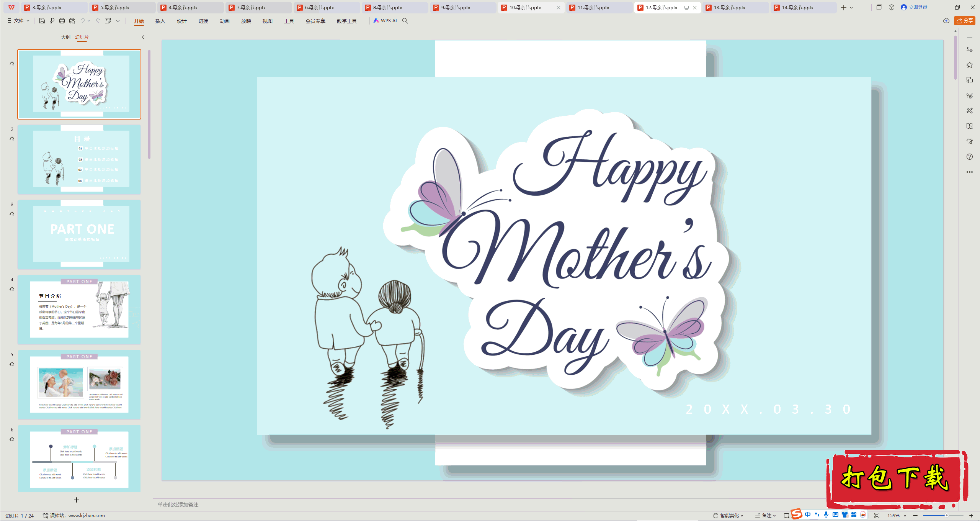Click the design tools icon in the right sidebar

[x=970, y=111]
